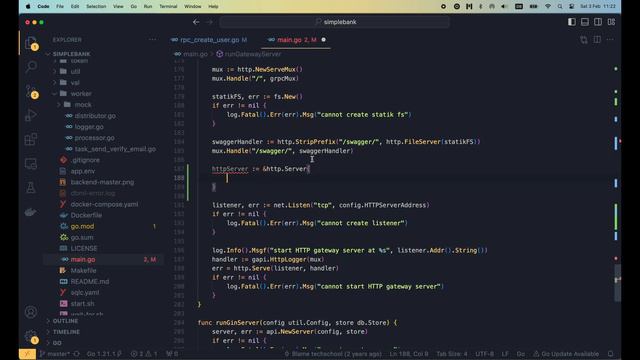Screen dimensions: 640x360
Task: Go back with the navigation arrow
Action: [196, 22]
